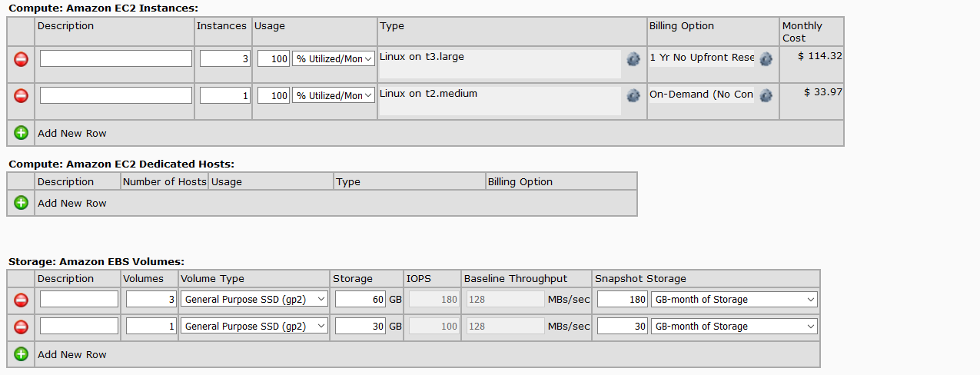Click snapshot storage field showing 180
The height and width of the screenshot is (375, 980).
coord(623,299)
